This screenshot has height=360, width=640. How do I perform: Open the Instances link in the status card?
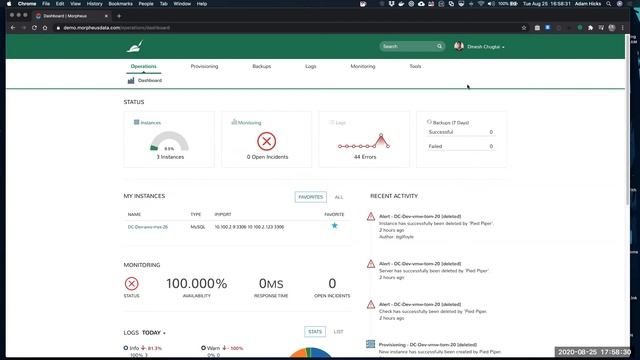(x=151, y=123)
